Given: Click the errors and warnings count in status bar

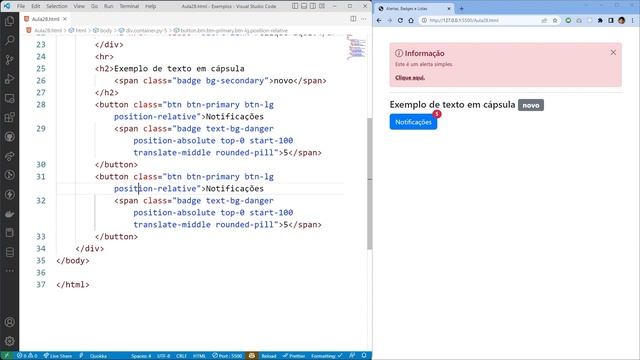Looking at the screenshot, I should pyautogui.click(x=27, y=356).
